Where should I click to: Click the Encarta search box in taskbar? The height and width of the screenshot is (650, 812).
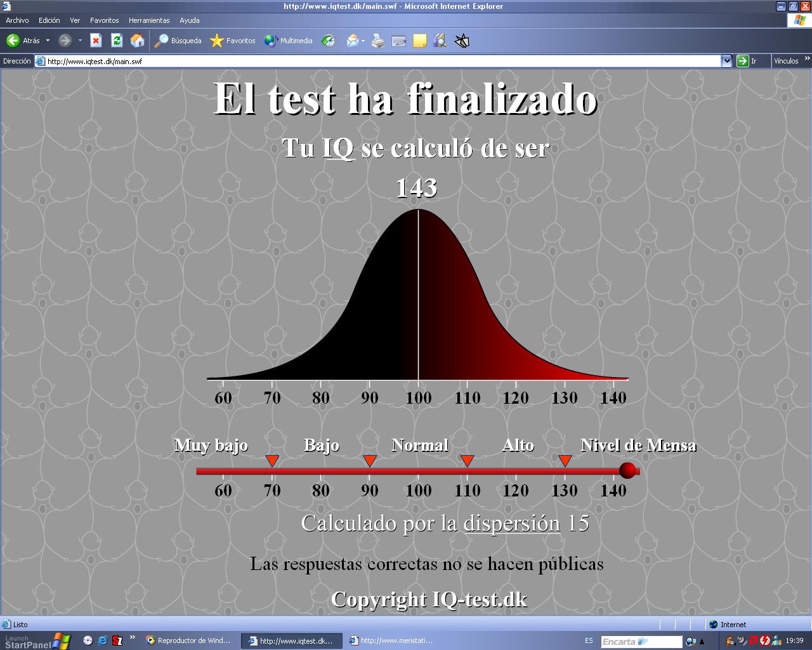pyautogui.click(x=641, y=641)
